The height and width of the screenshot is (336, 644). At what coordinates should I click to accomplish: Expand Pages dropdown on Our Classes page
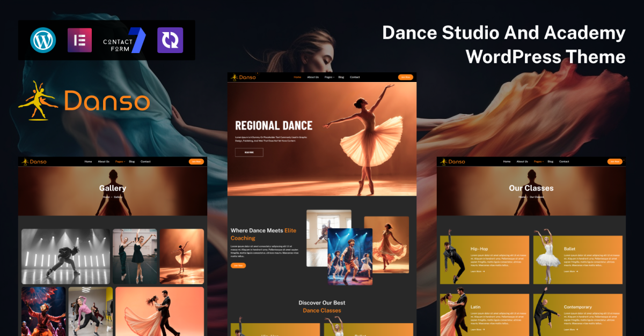point(538,161)
